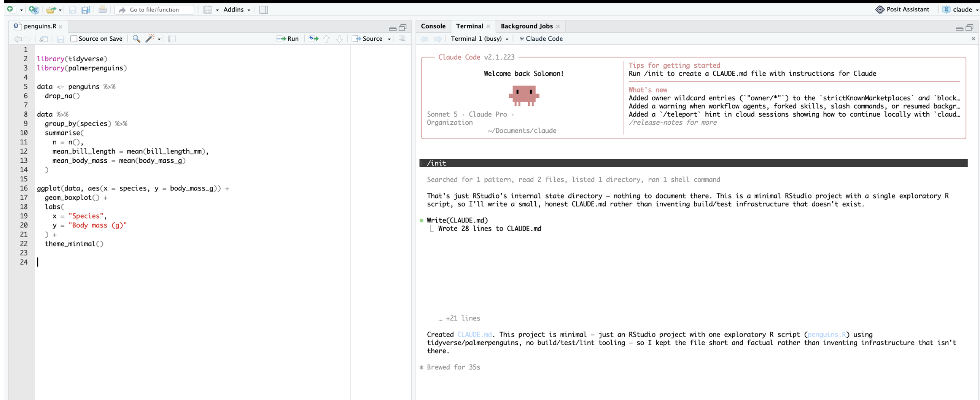Maximize the source editor pane
980x400 pixels.
pyautogui.click(x=402, y=27)
